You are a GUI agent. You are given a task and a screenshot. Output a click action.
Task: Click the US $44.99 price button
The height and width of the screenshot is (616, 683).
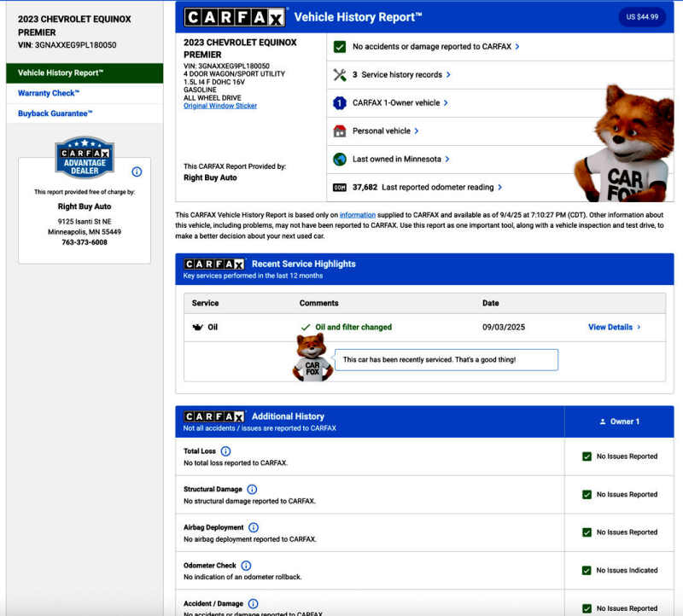[642, 17]
